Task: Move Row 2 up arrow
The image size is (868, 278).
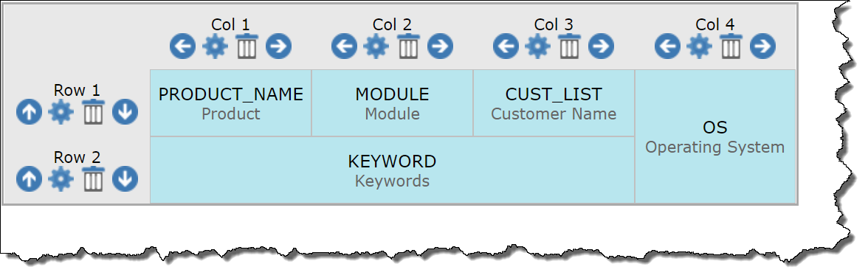Action: [x=29, y=179]
